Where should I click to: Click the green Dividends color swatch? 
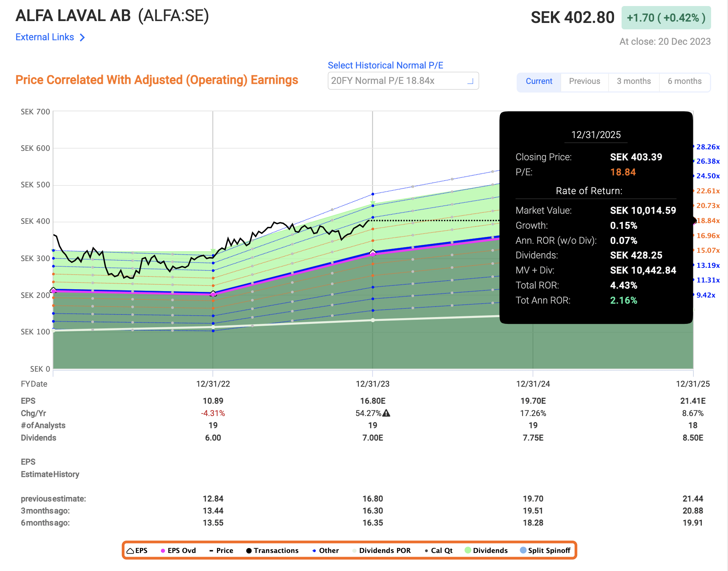coord(468,550)
